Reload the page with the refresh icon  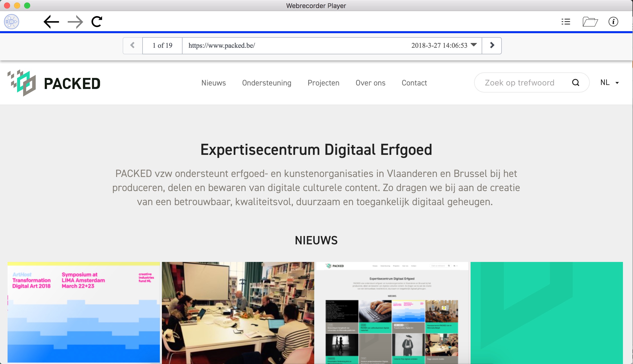tap(97, 22)
